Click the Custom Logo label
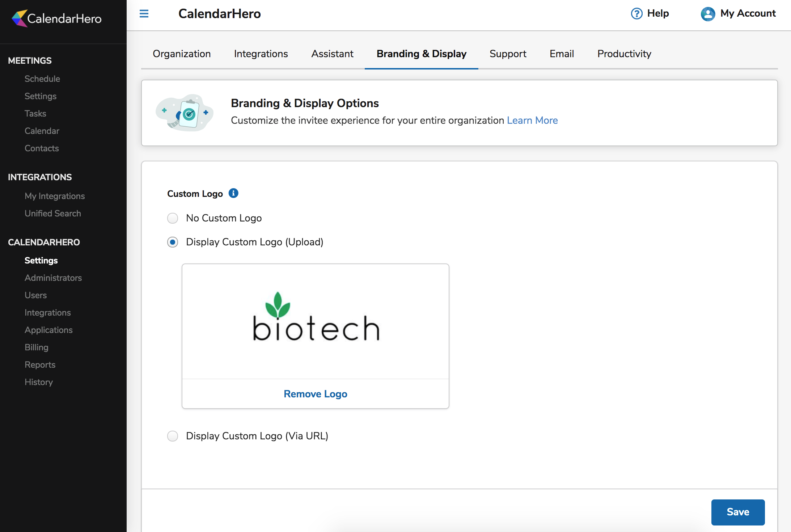 tap(195, 194)
